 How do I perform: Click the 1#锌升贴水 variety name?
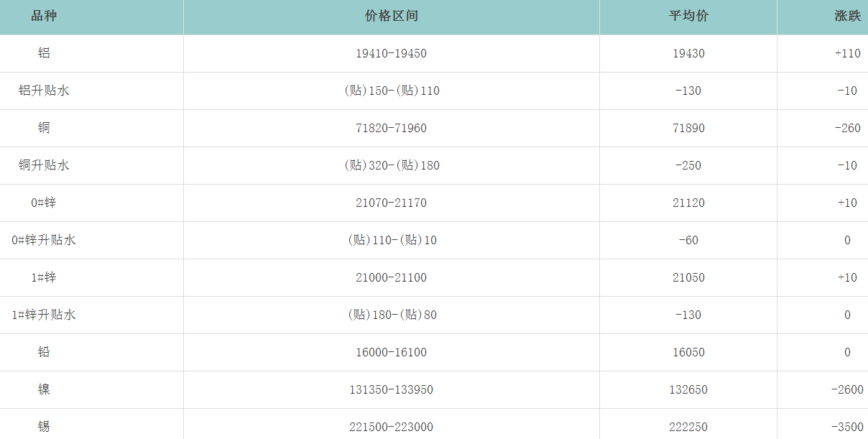44,315
